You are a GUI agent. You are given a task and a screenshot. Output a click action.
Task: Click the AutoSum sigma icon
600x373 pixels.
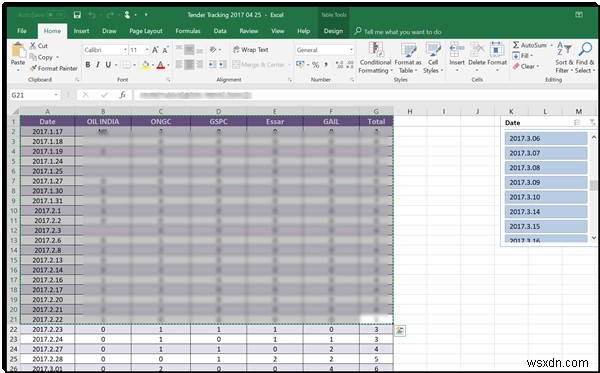516,45
